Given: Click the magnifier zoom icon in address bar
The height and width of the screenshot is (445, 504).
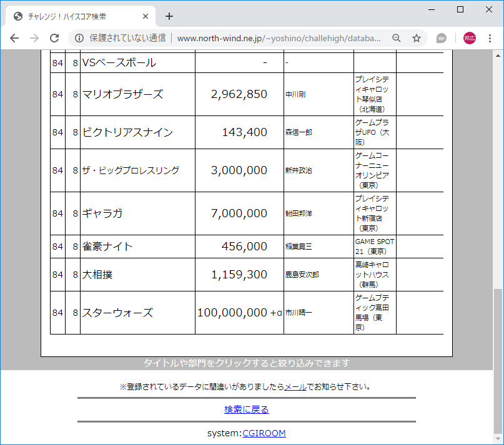Looking at the screenshot, I should (x=396, y=37).
